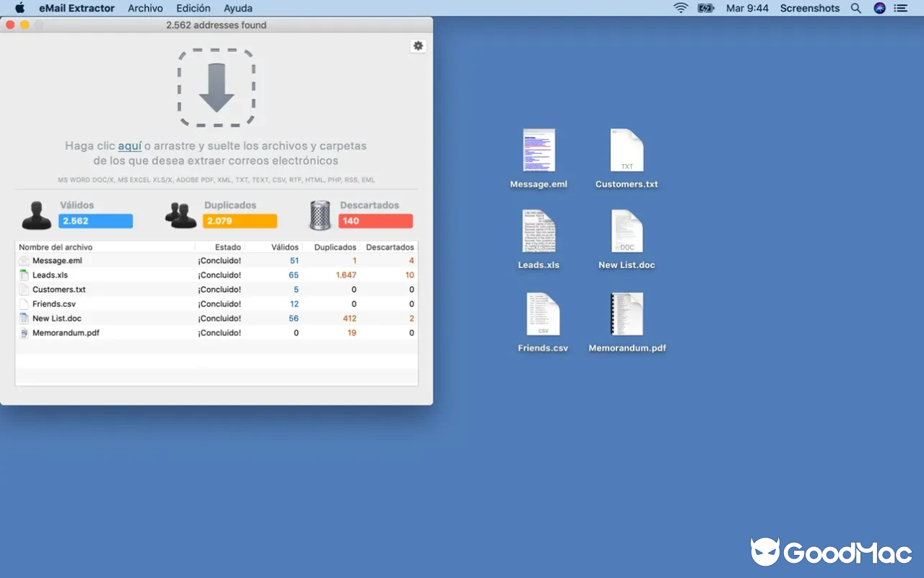Screen dimensions: 924x578
Task: Open Customers.txt desktop icon
Action: click(x=627, y=150)
